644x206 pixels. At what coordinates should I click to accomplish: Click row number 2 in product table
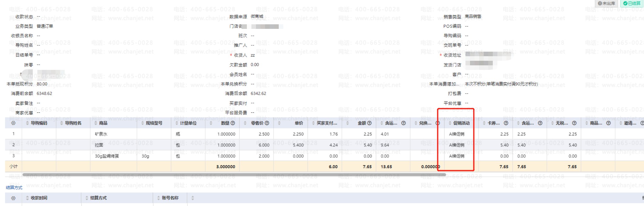tap(13, 145)
